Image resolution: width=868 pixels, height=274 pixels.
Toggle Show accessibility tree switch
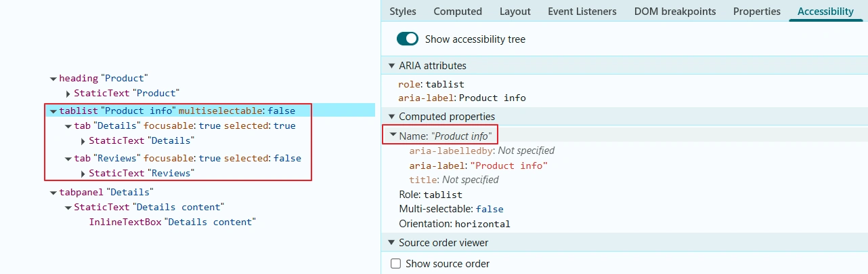coord(408,39)
